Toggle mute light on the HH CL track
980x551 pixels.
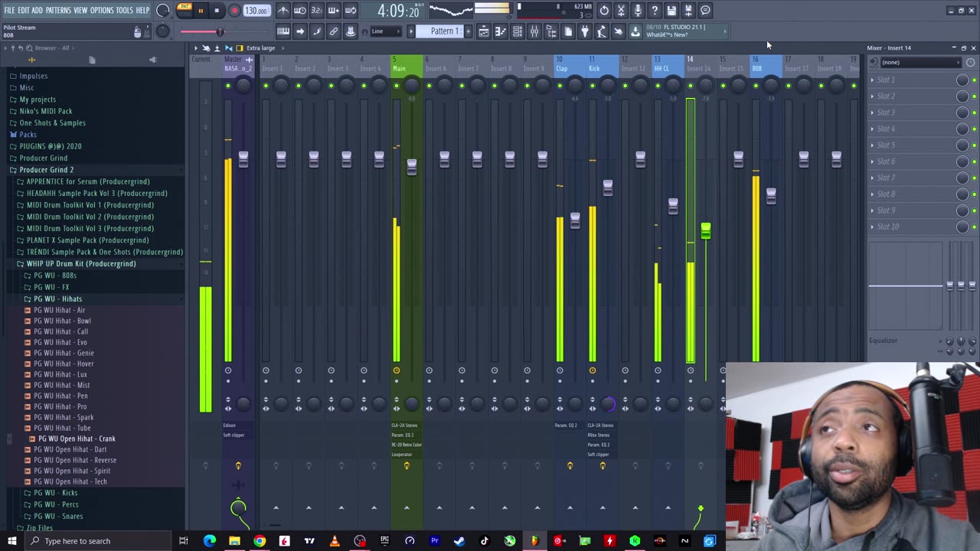[658, 85]
